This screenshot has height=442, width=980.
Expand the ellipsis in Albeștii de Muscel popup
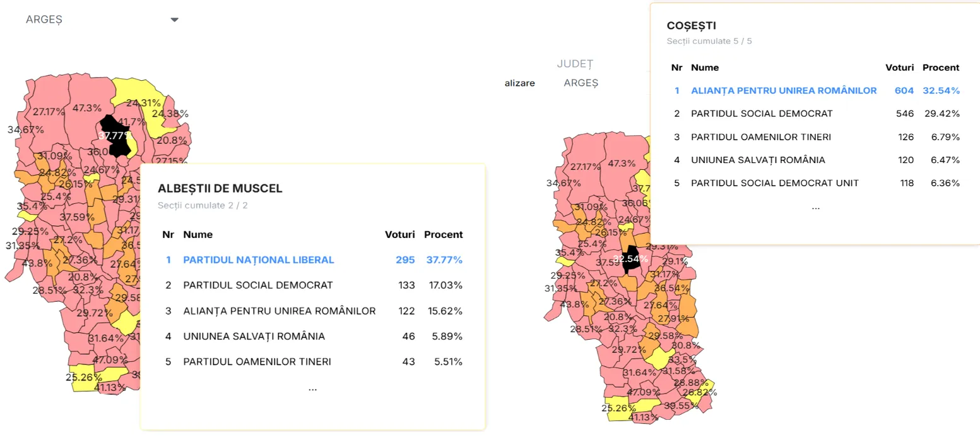click(312, 388)
